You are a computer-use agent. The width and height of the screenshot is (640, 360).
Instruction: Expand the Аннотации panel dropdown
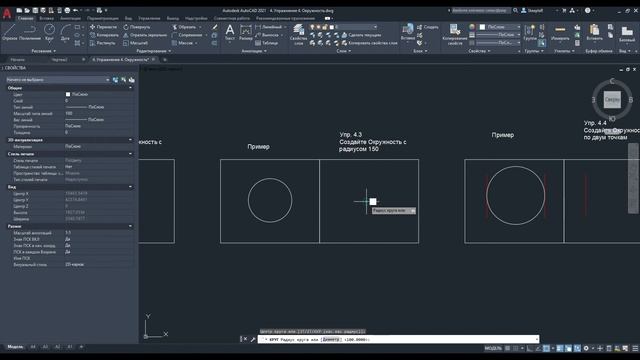254,51
